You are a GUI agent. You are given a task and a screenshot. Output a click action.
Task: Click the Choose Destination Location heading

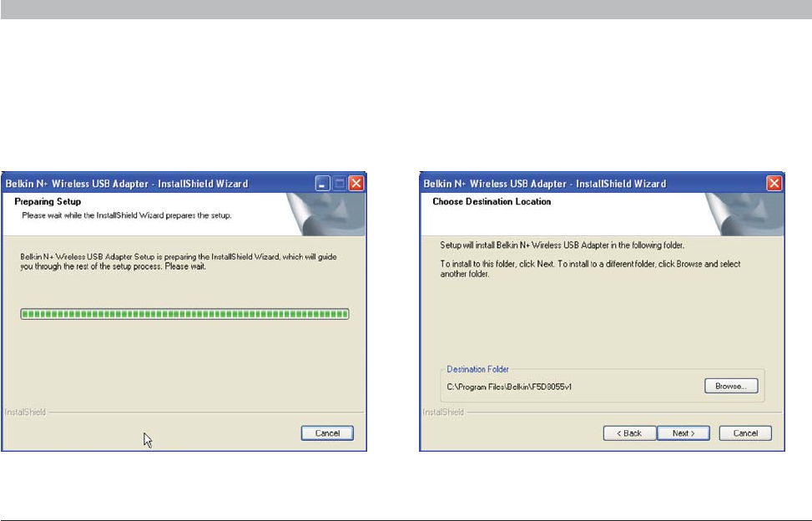pos(492,201)
